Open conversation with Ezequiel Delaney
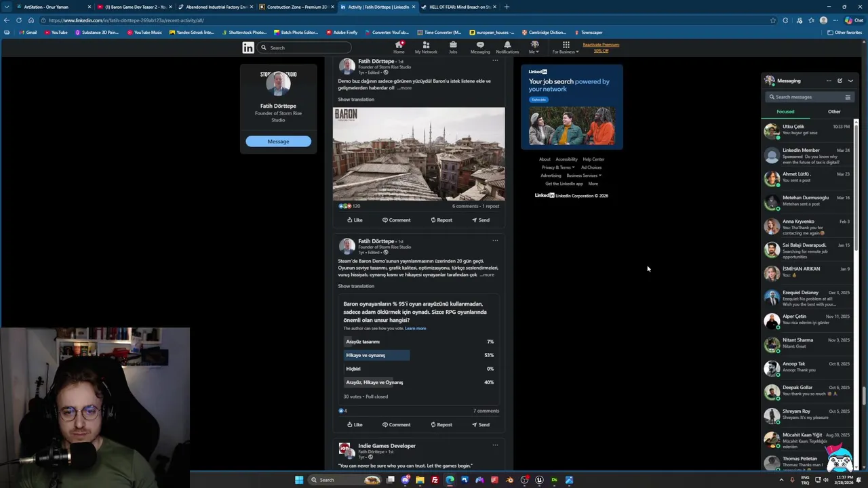This screenshot has height=488, width=868. tap(807, 298)
